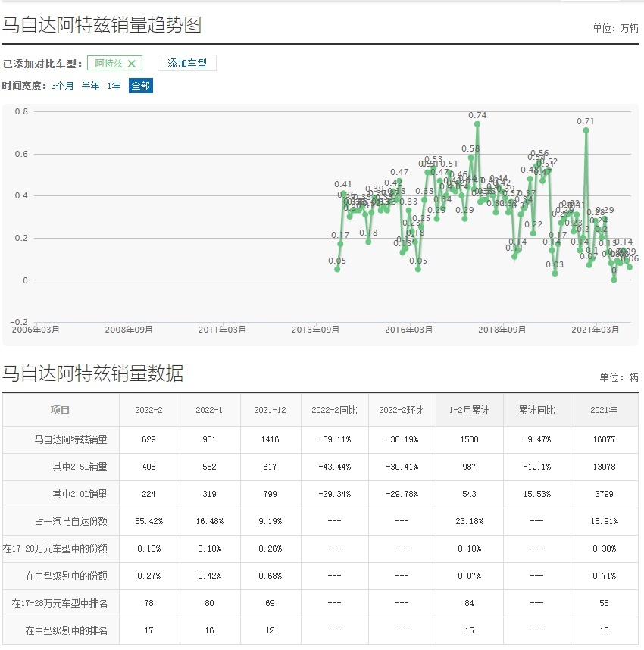644x650 pixels.
Task: Click the 0.58 data point on chart
Action: click(470, 158)
